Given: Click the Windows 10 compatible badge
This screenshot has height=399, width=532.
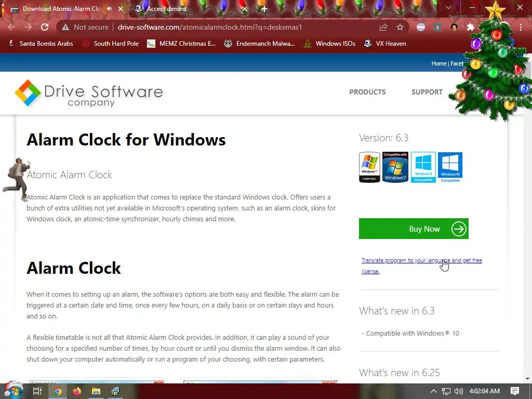Looking at the screenshot, I should [x=450, y=167].
